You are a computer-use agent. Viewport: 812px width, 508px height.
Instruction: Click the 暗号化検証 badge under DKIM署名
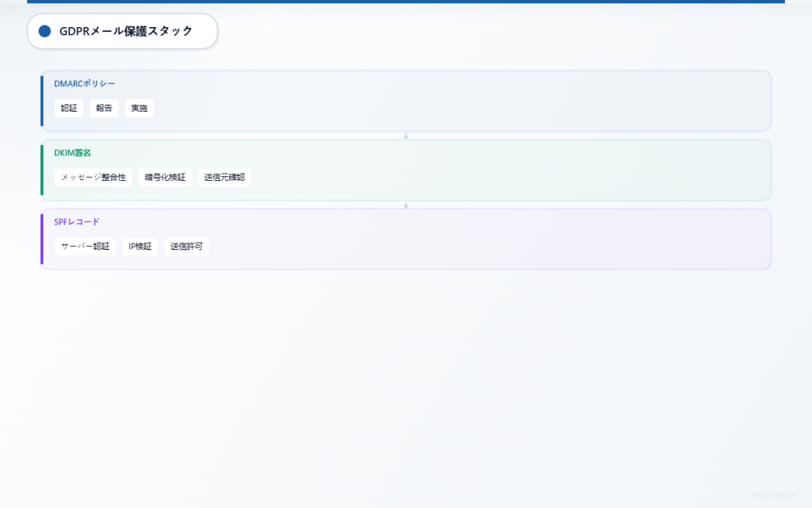[x=164, y=177]
